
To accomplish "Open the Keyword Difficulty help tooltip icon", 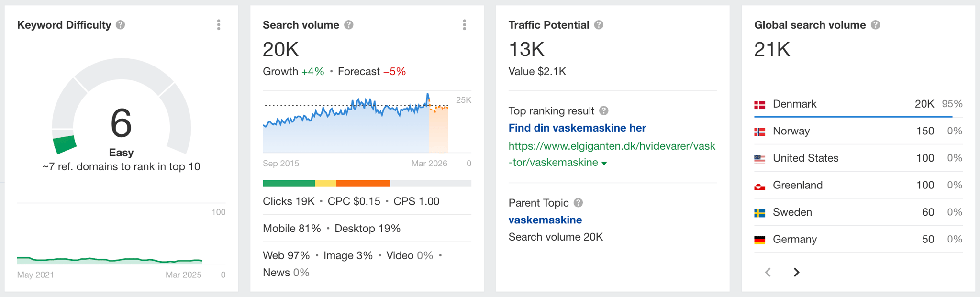I will click(121, 25).
